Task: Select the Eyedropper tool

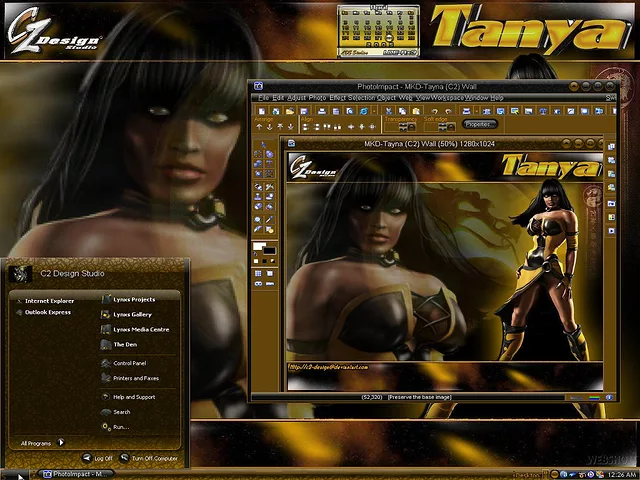Action: [269, 220]
